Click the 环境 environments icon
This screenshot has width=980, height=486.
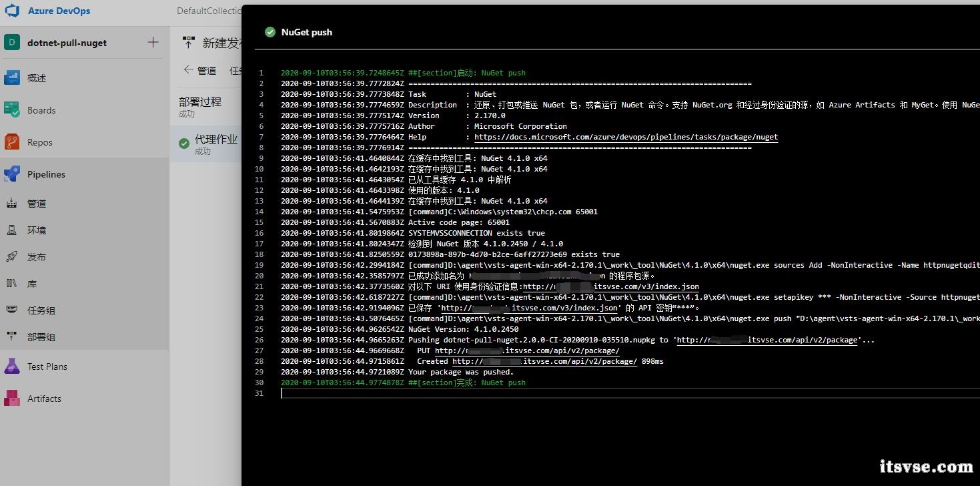(12, 230)
